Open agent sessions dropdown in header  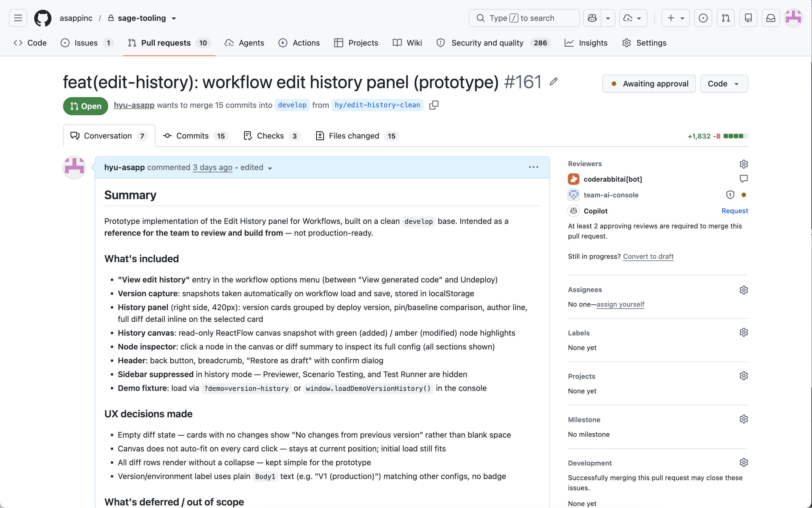pyautogui.click(x=633, y=18)
